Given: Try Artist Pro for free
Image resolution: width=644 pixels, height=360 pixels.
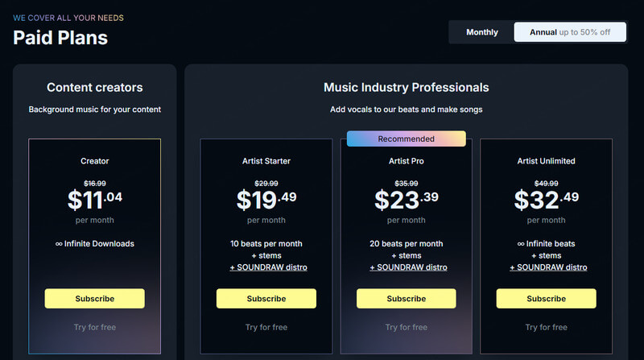Looking at the screenshot, I should pyautogui.click(x=406, y=327).
